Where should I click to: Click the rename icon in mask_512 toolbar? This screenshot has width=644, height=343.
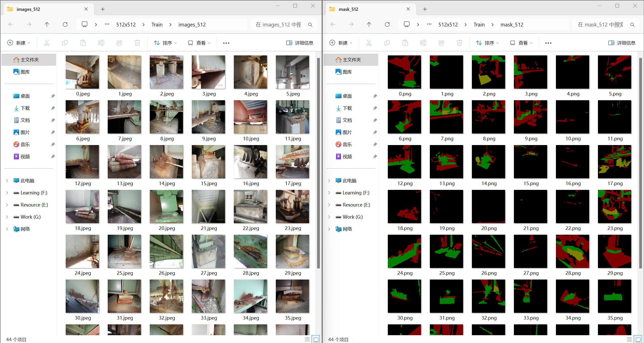(423, 43)
